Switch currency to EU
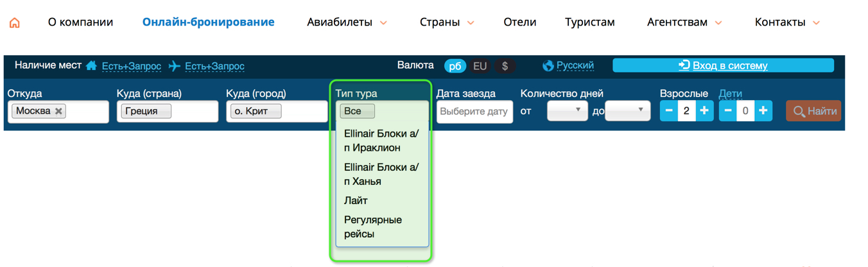 coord(480,66)
